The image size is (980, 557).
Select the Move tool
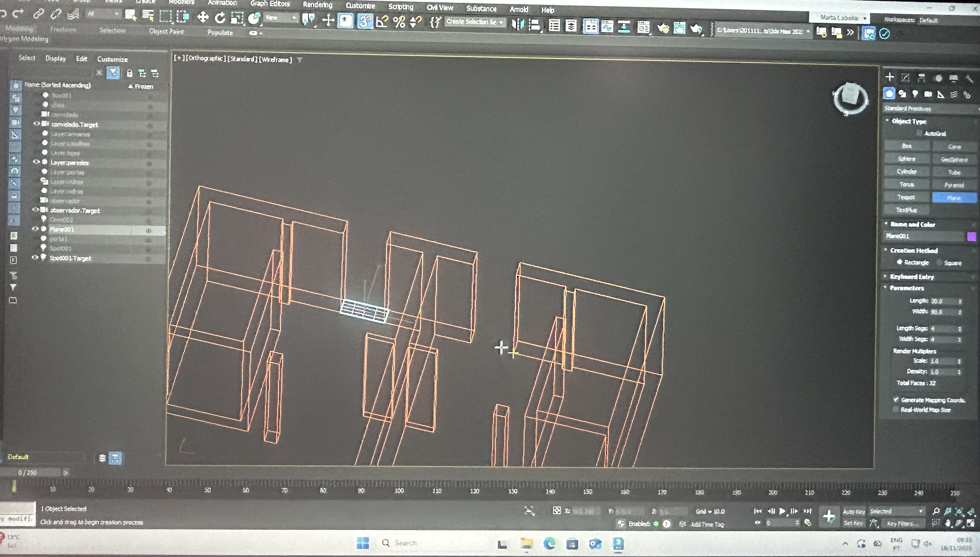(x=202, y=18)
